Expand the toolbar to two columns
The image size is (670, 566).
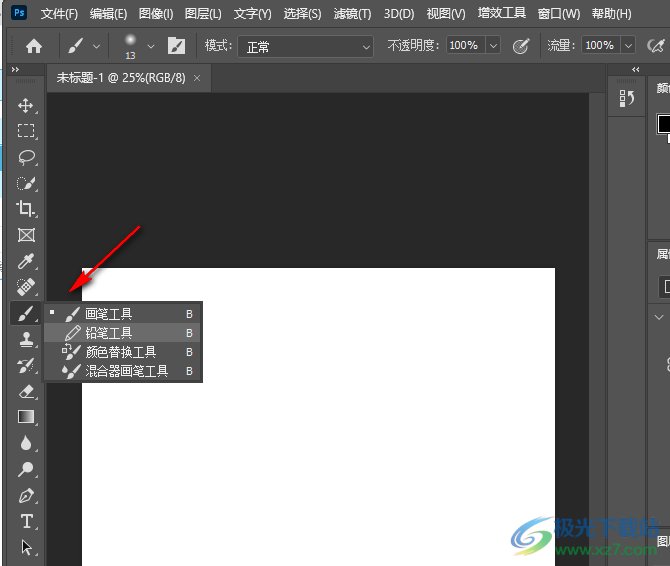(15, 69)
